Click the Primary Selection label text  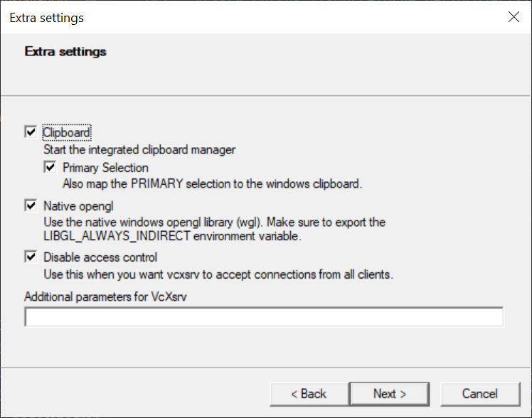tap(105, 168)
